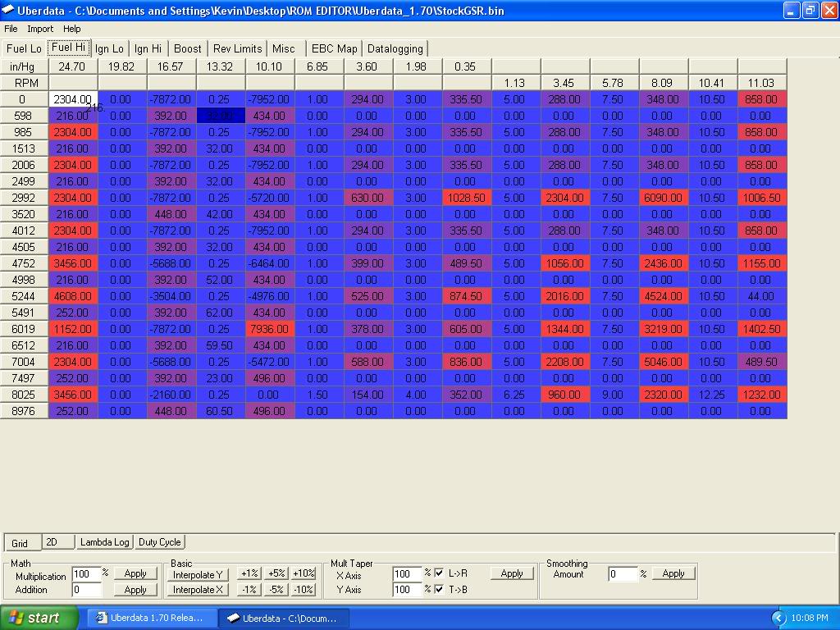
Task: Click the Smoothing Amount input field
Action: coord(623,574)
